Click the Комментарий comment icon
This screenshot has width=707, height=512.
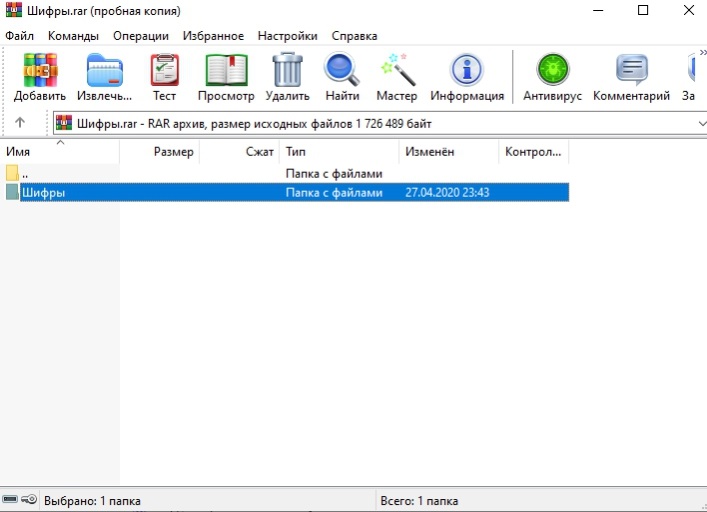click(x=631, y=72)
